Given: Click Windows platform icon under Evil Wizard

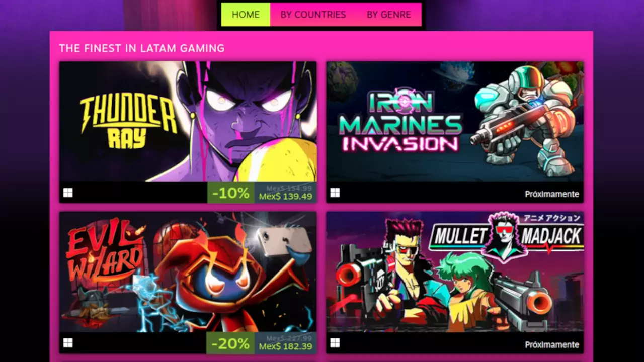Looking at the screenshot, I should click(x=68, y=343).
